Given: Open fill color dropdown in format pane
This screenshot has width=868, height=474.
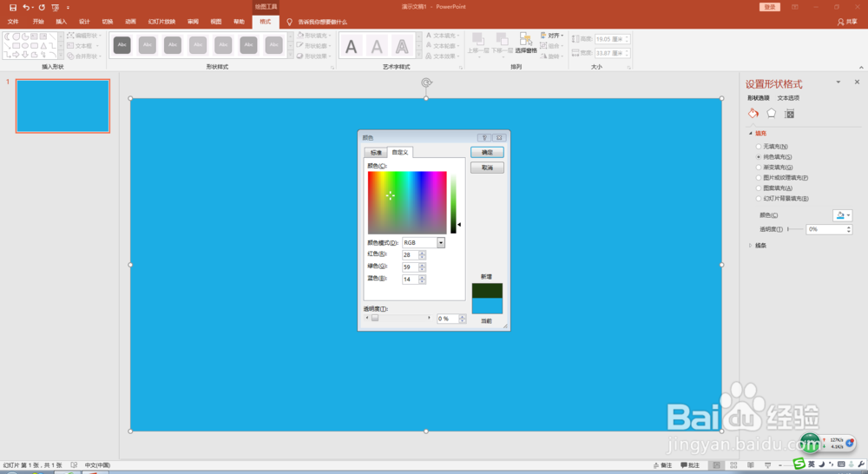Looking at the screenshot, I should click(x=843, y=215).
